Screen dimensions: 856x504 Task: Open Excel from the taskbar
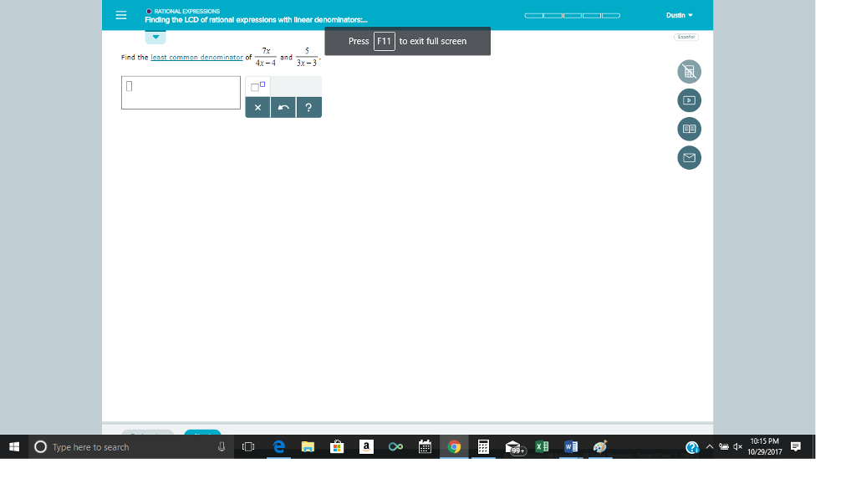point(542,446)
